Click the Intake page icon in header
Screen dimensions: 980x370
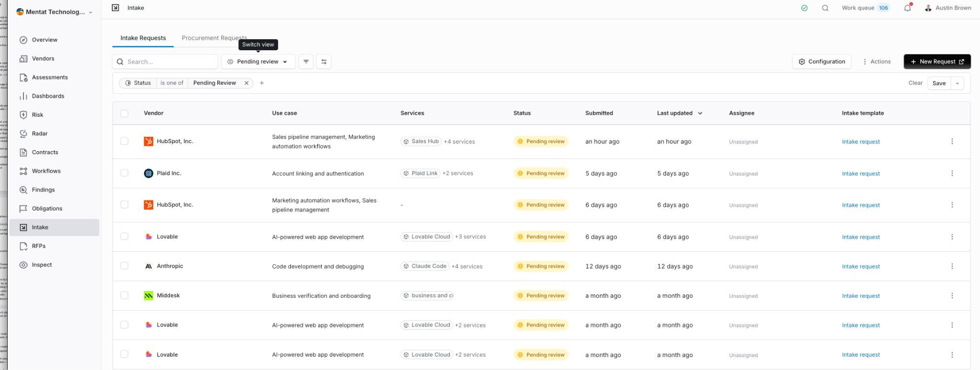[115, 8]
